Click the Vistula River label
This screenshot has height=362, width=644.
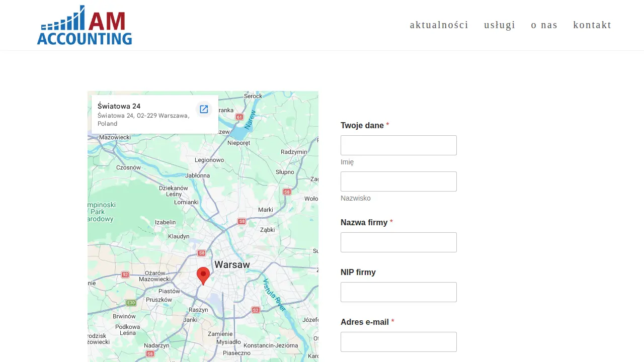274,295
